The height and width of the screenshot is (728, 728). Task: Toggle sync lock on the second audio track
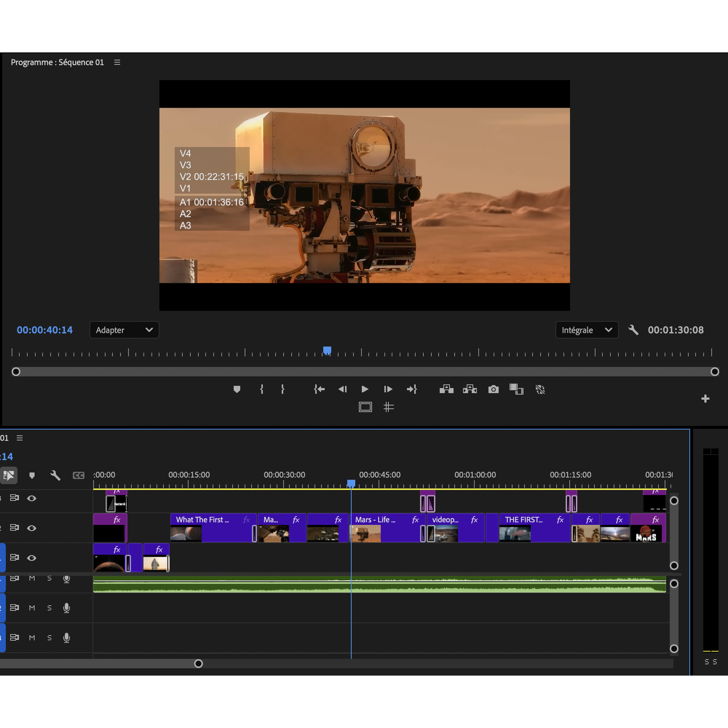[14, 608]
